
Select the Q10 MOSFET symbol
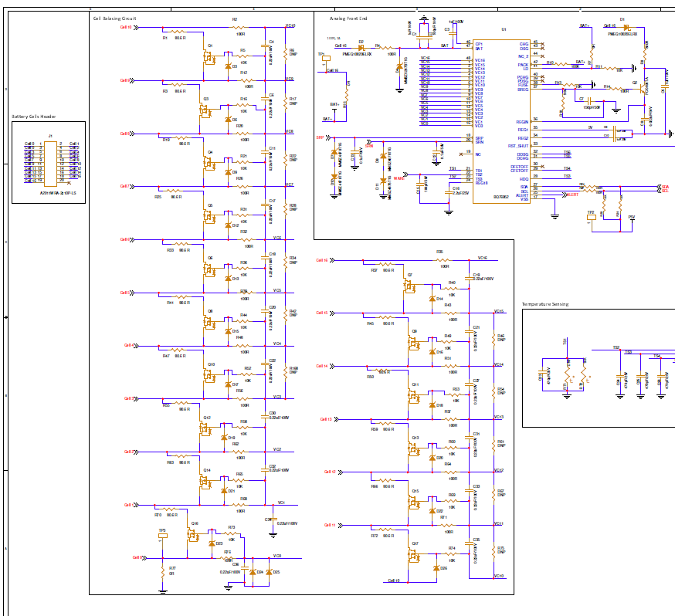pyautogui.click(x=209, y=377)
